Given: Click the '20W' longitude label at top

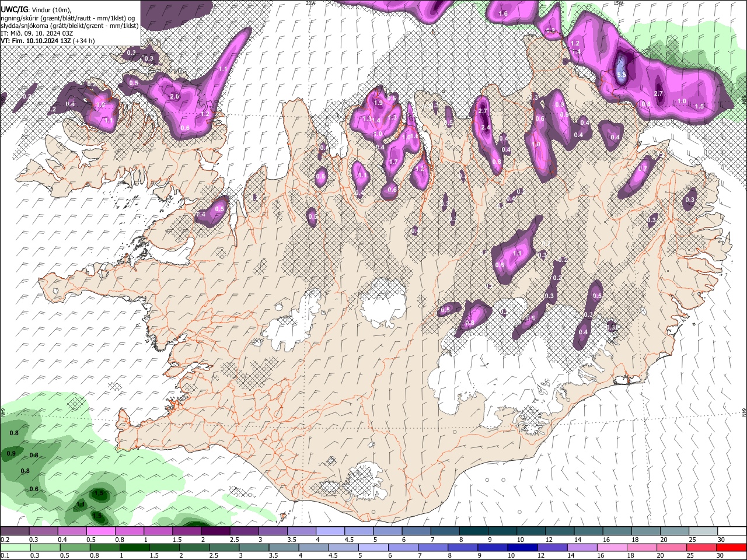Looking at the screenshot, I should [x=310, y=3].
